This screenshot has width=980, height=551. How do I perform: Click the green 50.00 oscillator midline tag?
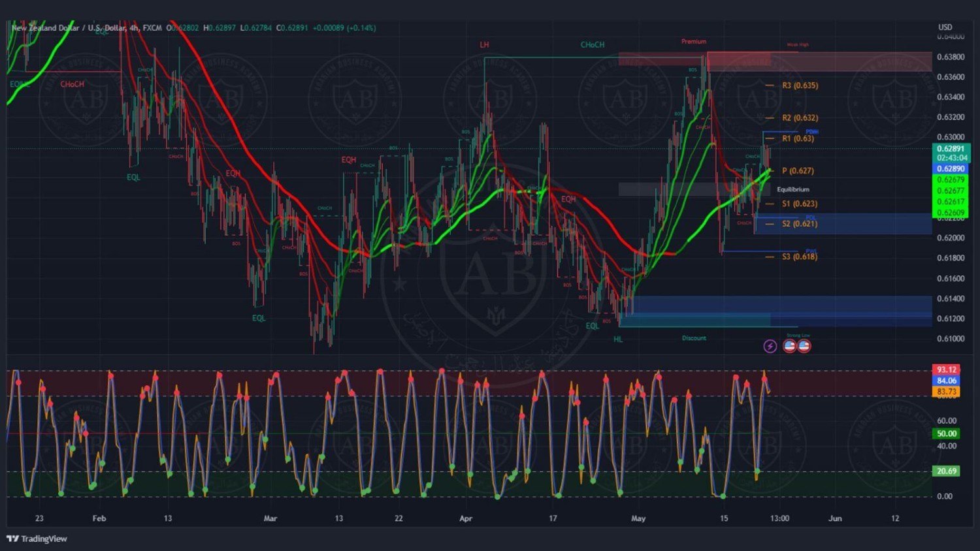click(946, 433)
